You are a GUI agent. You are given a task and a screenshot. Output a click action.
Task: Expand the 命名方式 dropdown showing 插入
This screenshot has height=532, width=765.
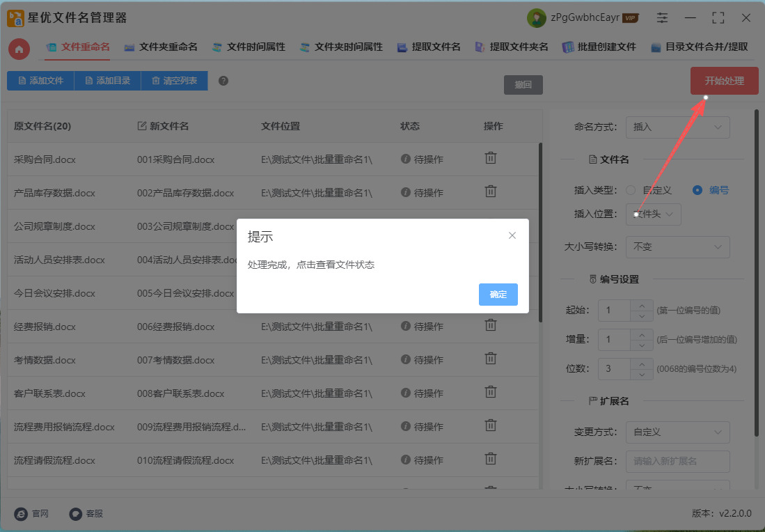coord(677,127)
